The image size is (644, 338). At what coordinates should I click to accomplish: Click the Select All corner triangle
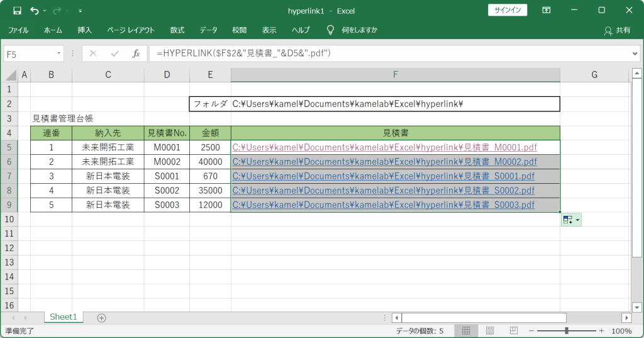point(11,75)
